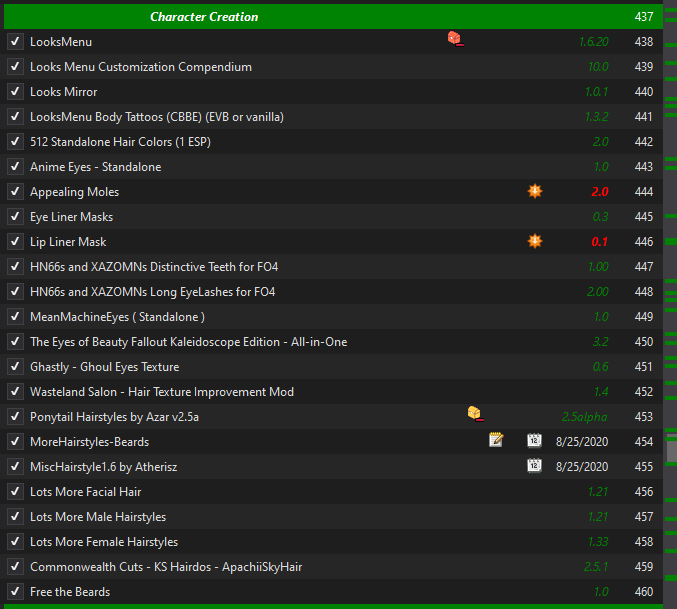Screen dimensions: 677x609
Task: Toggle Wasteland Salon checkbox
Action: point(15,392)
